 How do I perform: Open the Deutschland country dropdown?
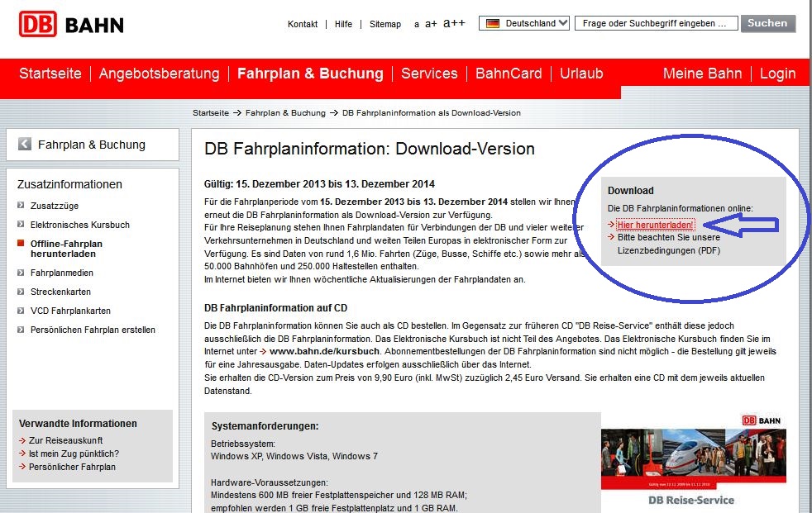(524, 23)
